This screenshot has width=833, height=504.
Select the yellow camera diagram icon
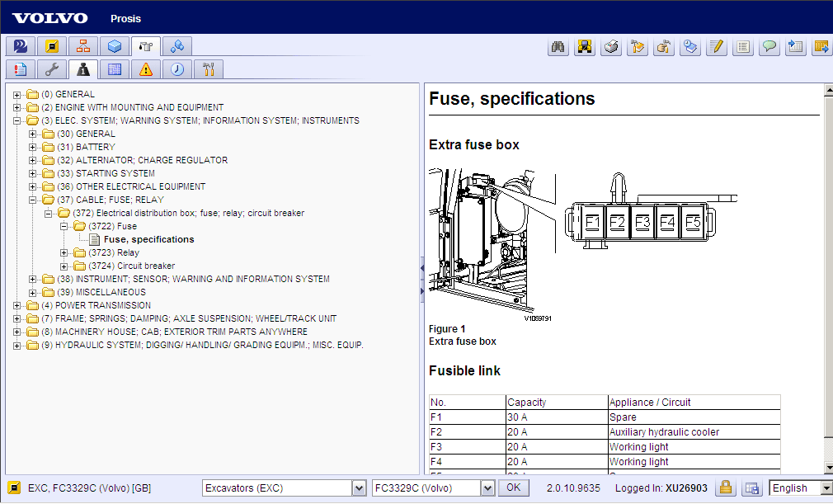coord(50,46)
